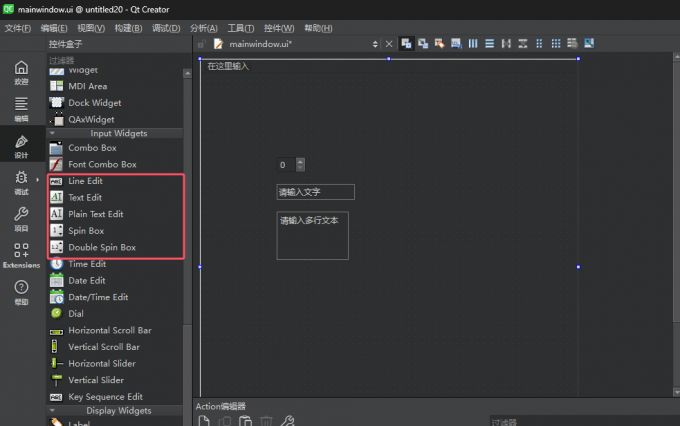The image size is (680, 426).
Task: Select the Edit Widgets toolbar icon
Action: coord(407,43)
